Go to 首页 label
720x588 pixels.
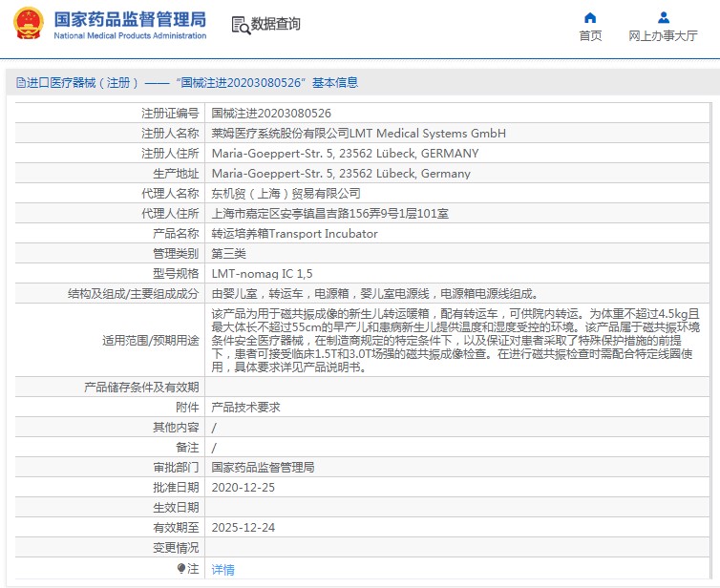point(590,36)
